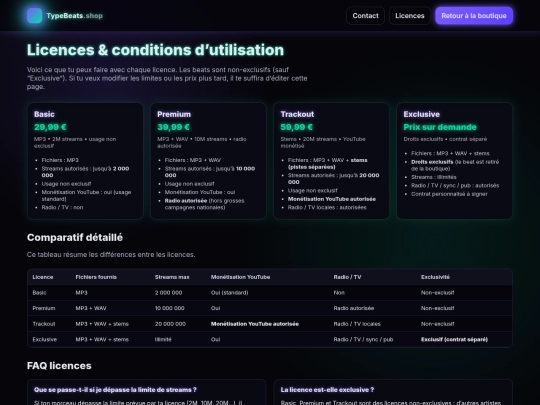Click the Radio autorisée table cell

tap(354, 308)
